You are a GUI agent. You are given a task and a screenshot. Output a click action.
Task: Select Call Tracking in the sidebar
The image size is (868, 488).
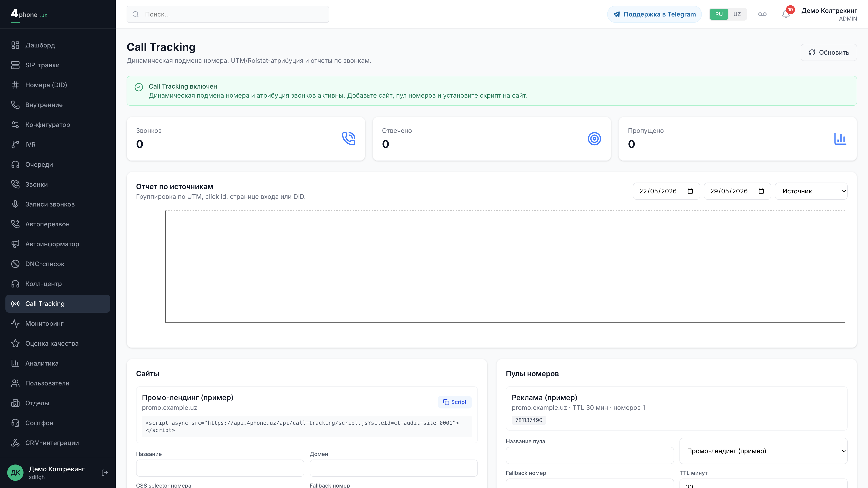[58, 303]
